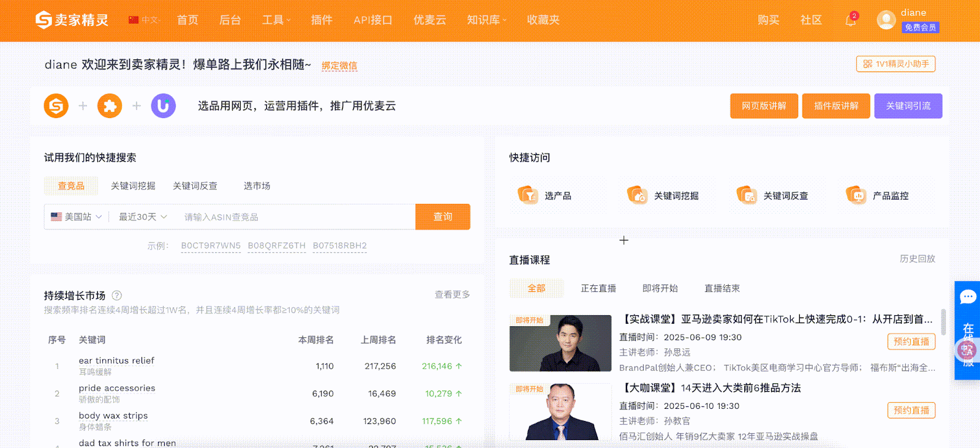Click example ASIN B08QRFZ6TH

click(277, 245)
